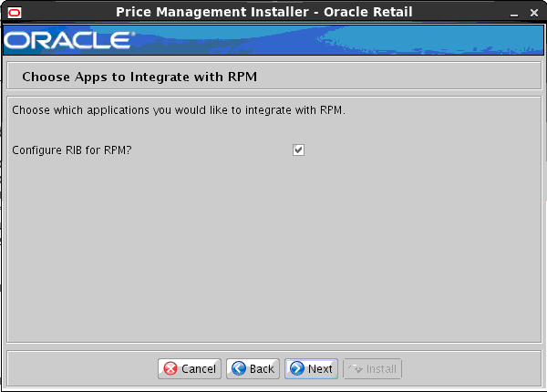Click the red X icon on Cancel
547x392 pixels.
pyautogui.click(x=170, y=368)
